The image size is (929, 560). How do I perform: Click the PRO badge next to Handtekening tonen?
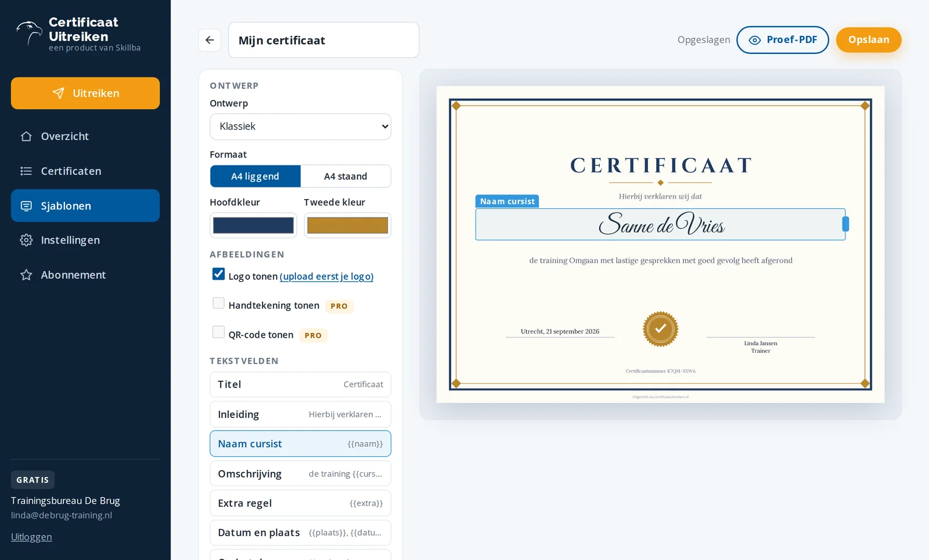point(339,306)
